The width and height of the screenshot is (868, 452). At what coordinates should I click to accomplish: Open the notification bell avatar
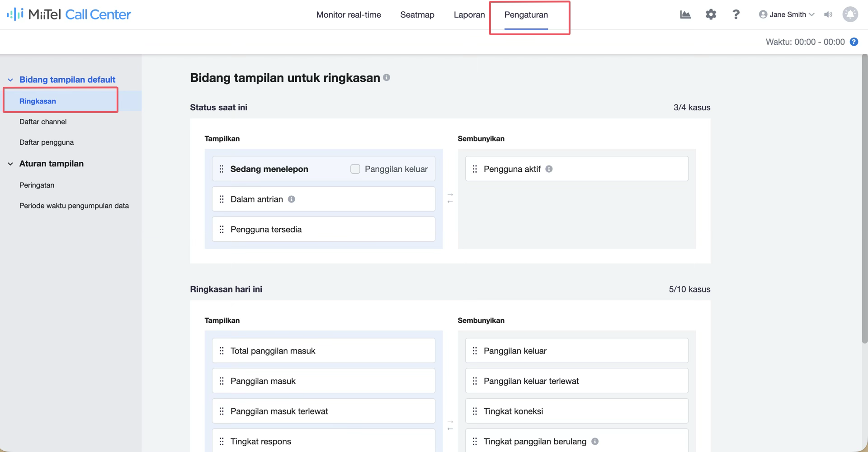(850, 14)
